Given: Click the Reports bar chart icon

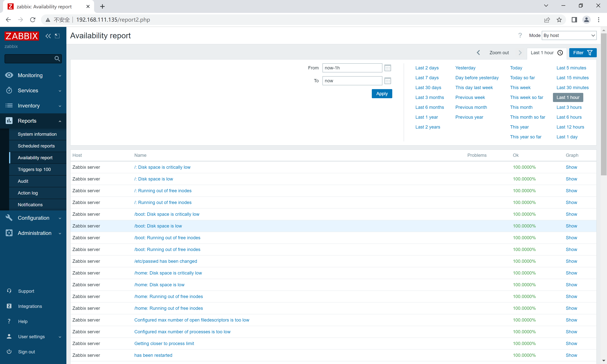Looking at the screenshot, I should click(x=9, y=120).
